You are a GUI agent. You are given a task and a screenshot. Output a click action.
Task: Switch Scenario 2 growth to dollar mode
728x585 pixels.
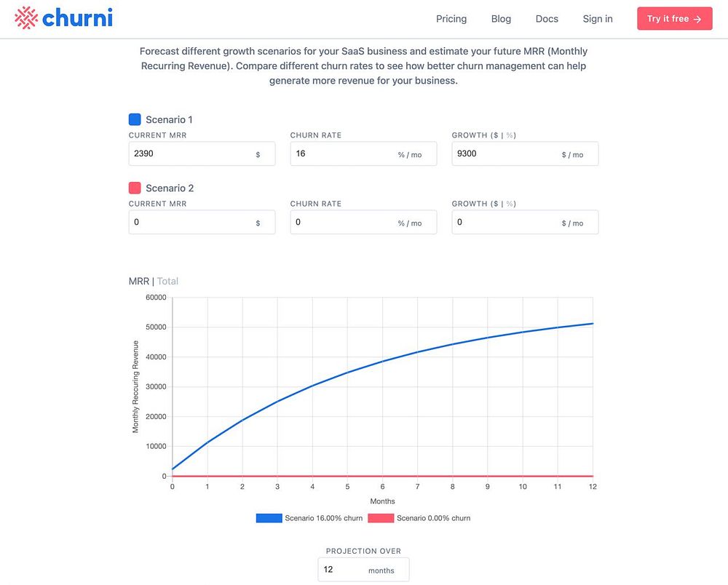point(496,204)
